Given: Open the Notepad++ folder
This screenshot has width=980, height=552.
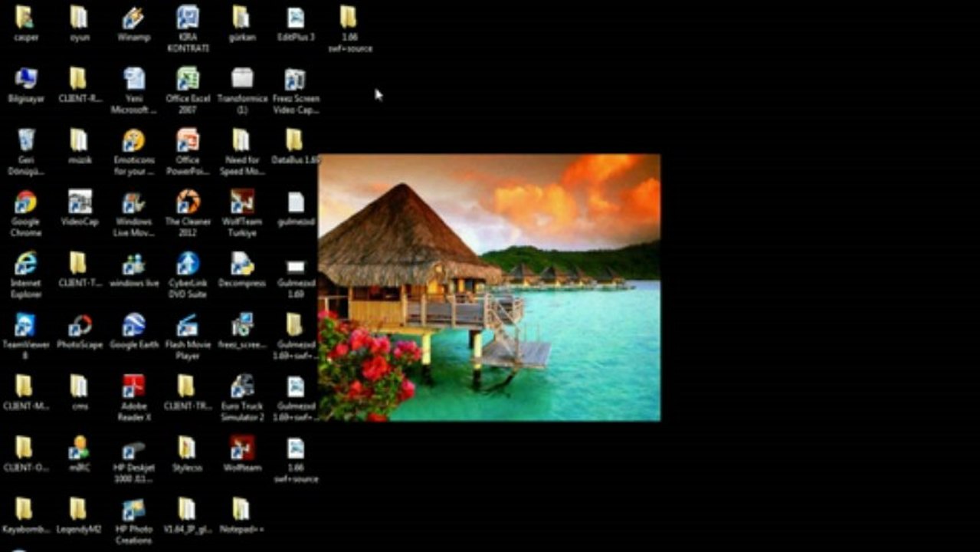Looking at the screenshot, I should click(x=241, y=509).
